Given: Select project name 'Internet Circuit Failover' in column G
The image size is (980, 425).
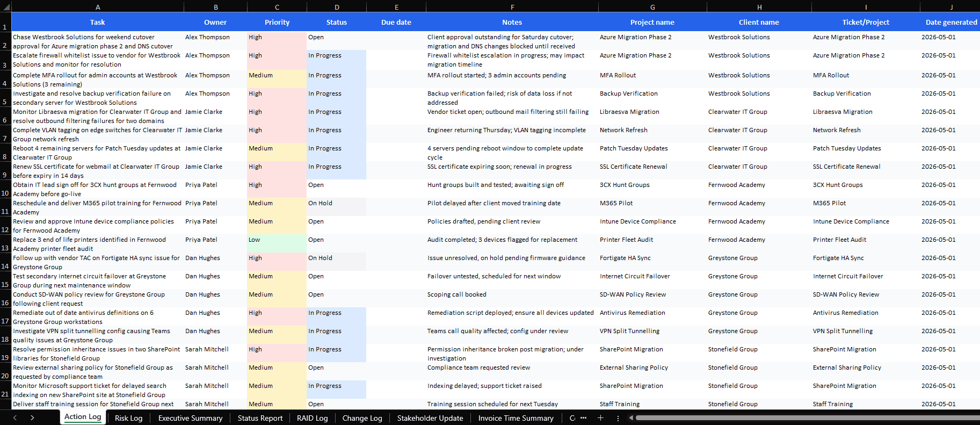Looking at the screenshot, I should [x=652, y=280].
